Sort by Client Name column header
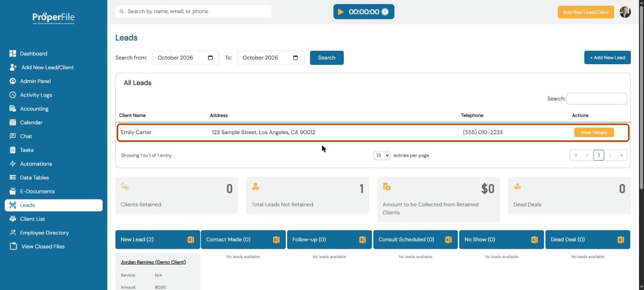Screen dimensions: 644x290 [132, 115]
